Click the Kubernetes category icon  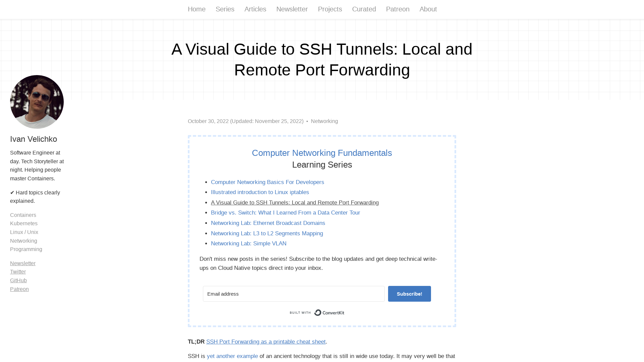[x=24, y=223]
